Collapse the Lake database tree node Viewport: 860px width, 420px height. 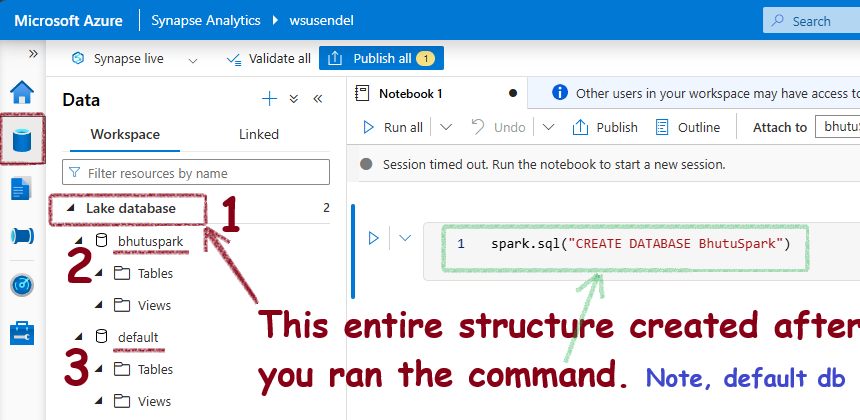tap(70, 208)
